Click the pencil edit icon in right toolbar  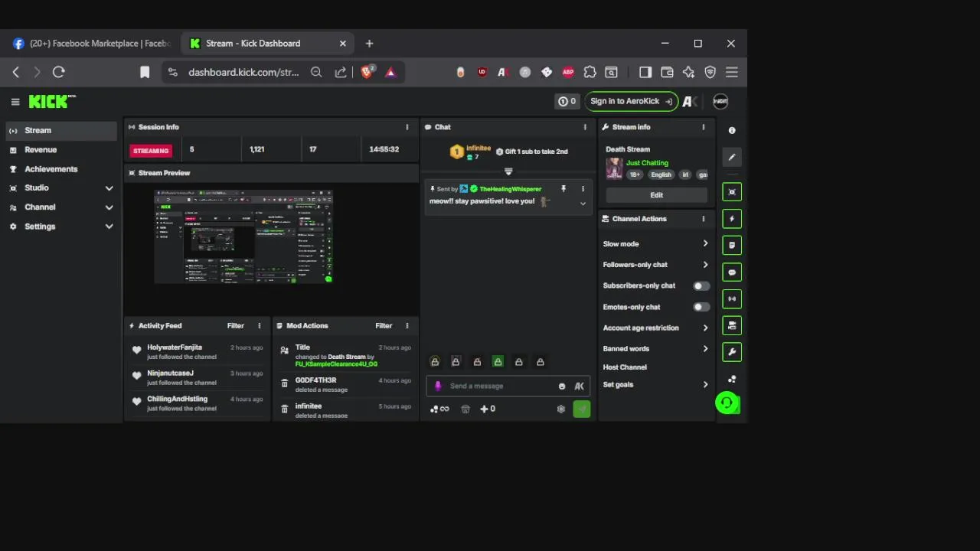point(732,158)
